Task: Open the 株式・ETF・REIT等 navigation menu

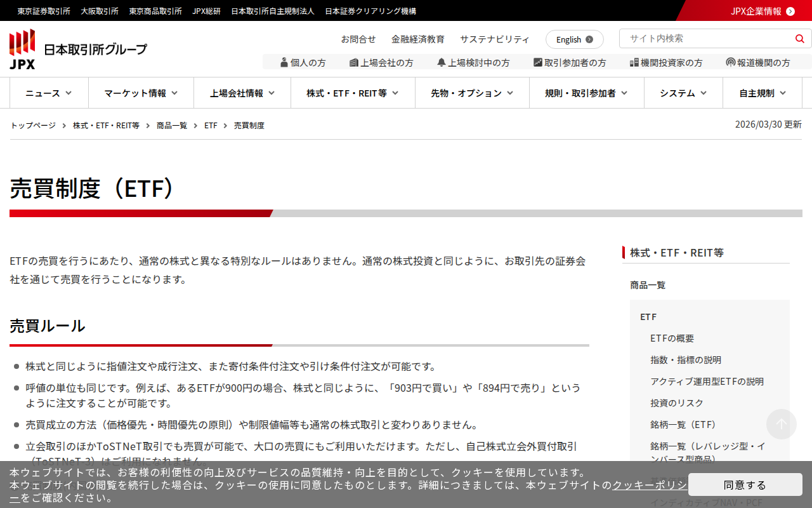Action: pyautogui.click(x=353, y=93)
